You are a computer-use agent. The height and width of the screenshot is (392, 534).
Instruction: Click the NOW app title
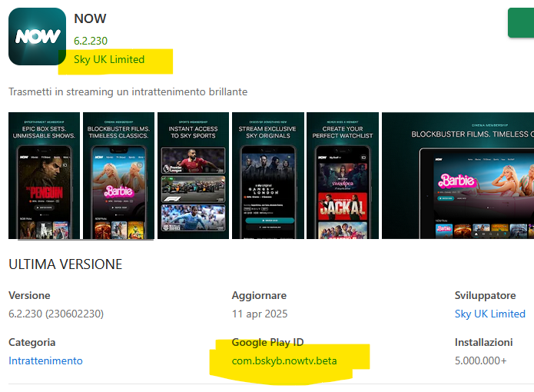click(90, 18)
